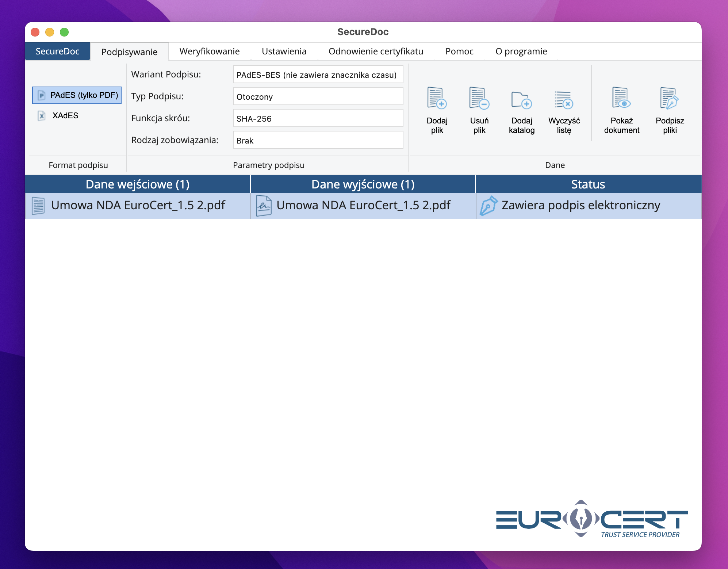Open Pokaż dokument preview icon
The height and width of the screenshot is (569, 728).
pyautogui.click(x=621, y=99)
